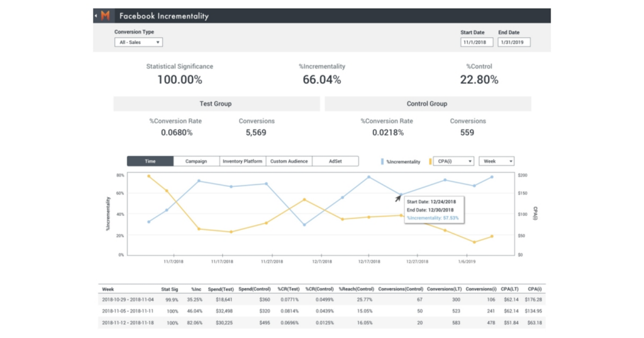Edit the Start Date field 11/1/2018
This screenshot has height=338, width=644.
pos(477,42)
